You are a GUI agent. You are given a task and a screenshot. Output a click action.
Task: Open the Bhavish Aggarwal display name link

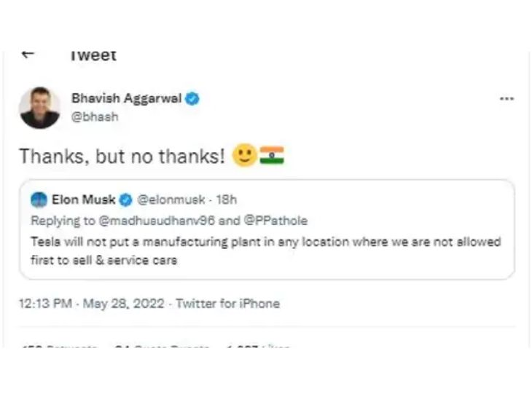pos(126,98)
